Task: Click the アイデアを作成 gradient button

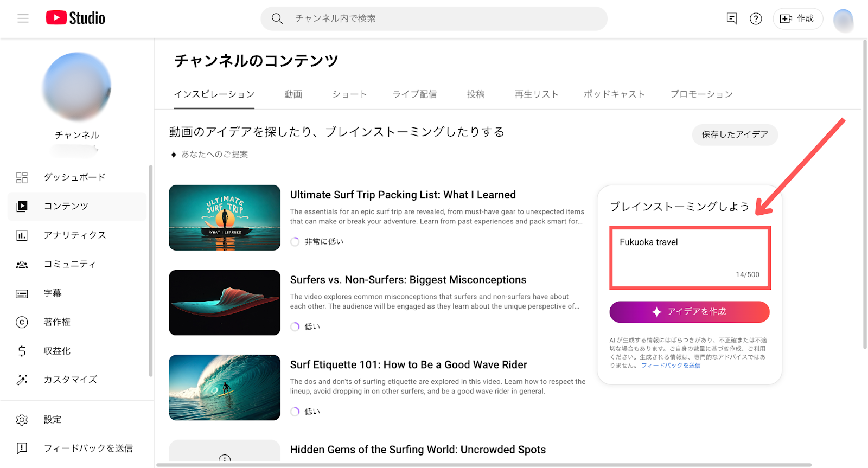Action: [690, 312]
